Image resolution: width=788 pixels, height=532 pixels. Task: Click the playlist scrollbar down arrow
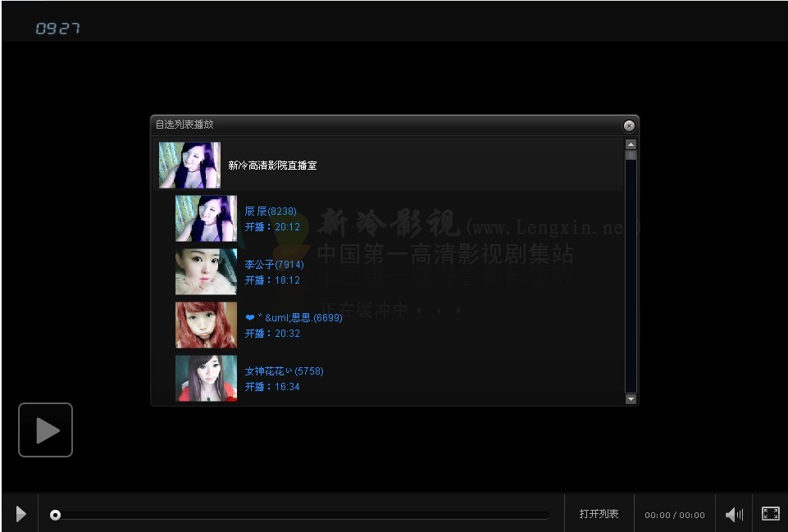tap(631, 398)
